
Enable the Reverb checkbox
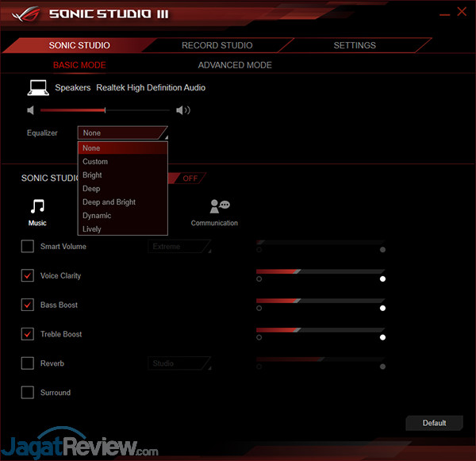click(x=28, y=363)
